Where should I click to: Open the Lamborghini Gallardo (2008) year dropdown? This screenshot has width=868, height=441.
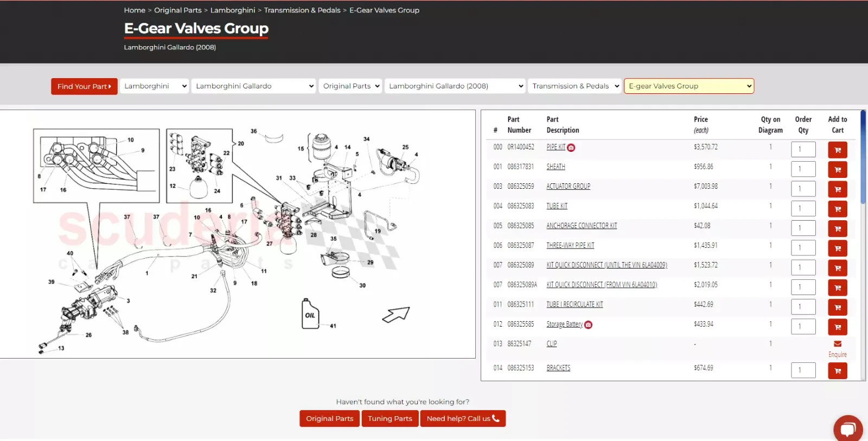tap(455, 86)
